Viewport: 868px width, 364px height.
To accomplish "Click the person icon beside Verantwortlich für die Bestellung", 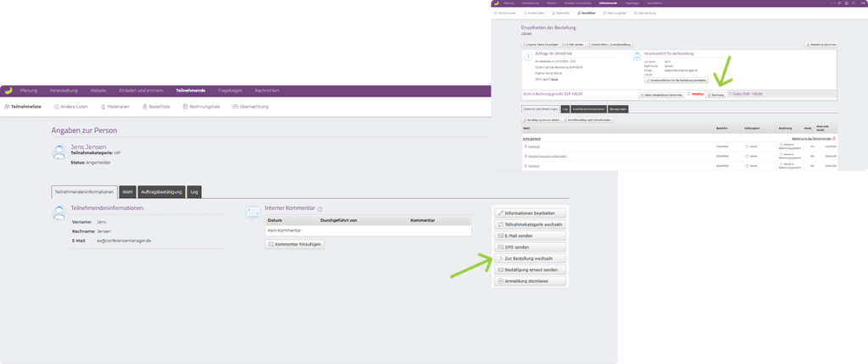I will click(x=637, y=56).
